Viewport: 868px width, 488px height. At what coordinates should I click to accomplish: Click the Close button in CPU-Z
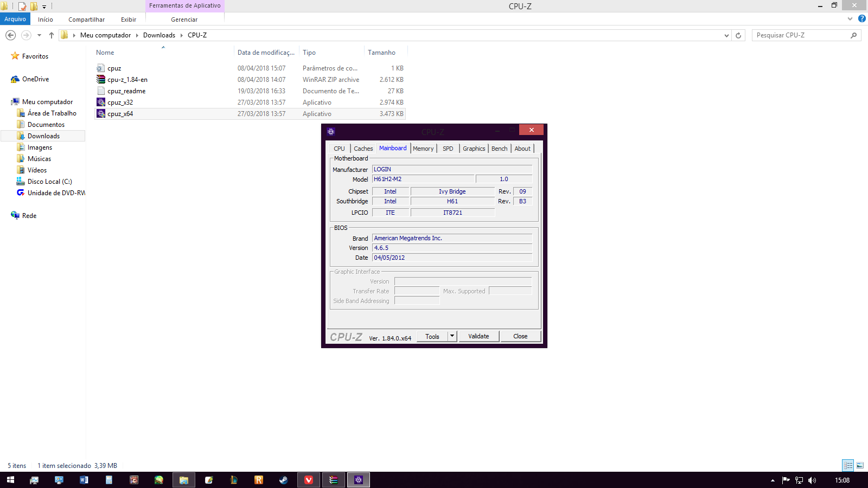(x=520, y=336)
